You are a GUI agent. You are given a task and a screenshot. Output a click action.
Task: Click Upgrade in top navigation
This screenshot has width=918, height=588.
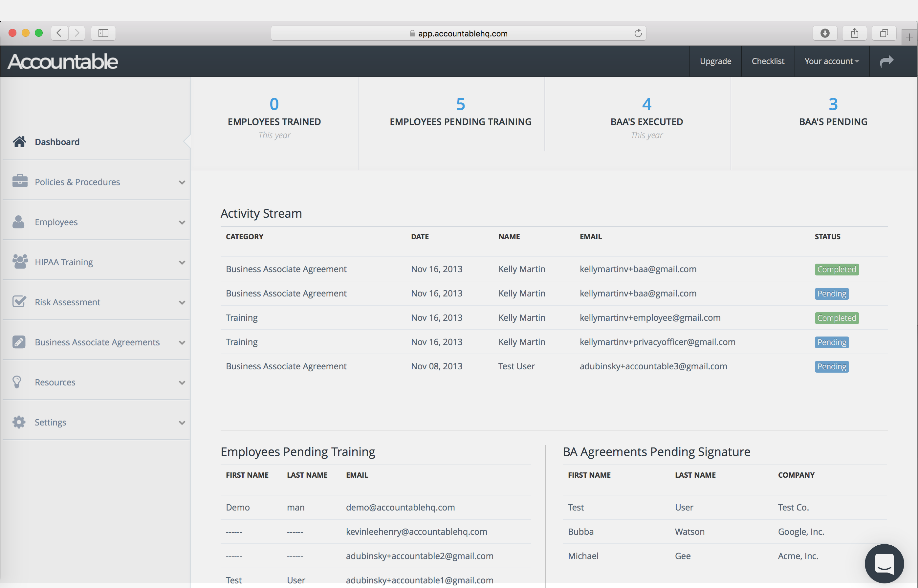pyautogui.click(x=715, y=61)
